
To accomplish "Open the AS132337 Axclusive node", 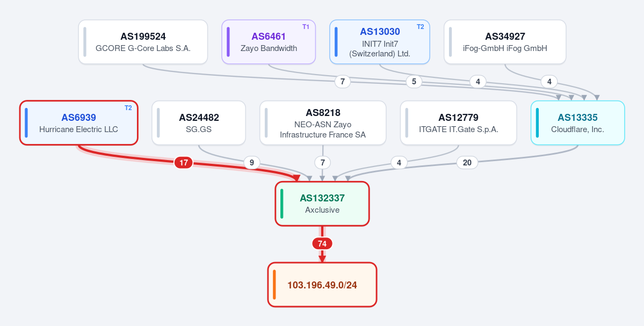I will [322, 204].
